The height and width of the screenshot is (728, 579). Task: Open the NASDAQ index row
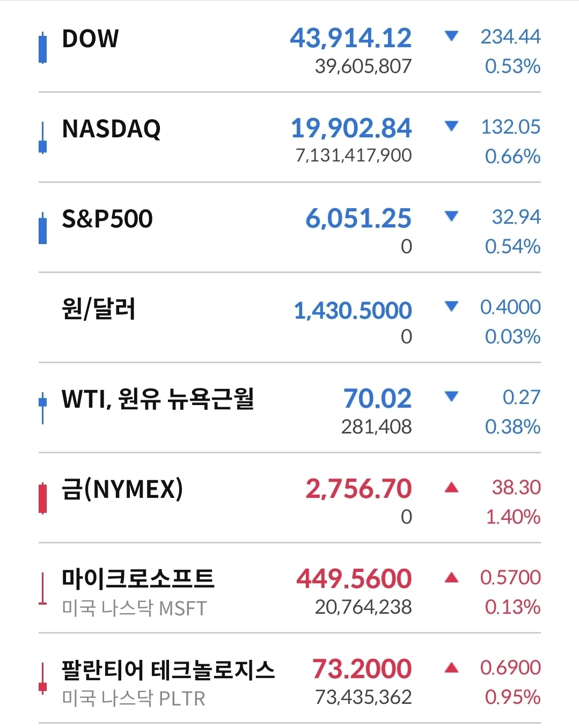[x=290, y=138]
